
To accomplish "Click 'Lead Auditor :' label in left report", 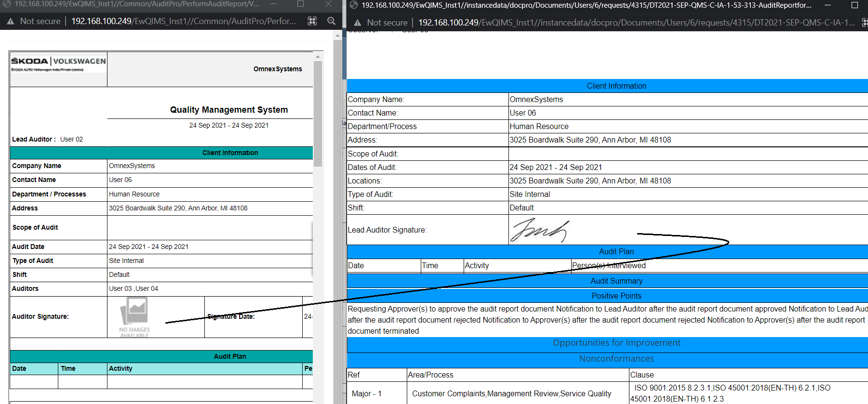I will 34,139.
